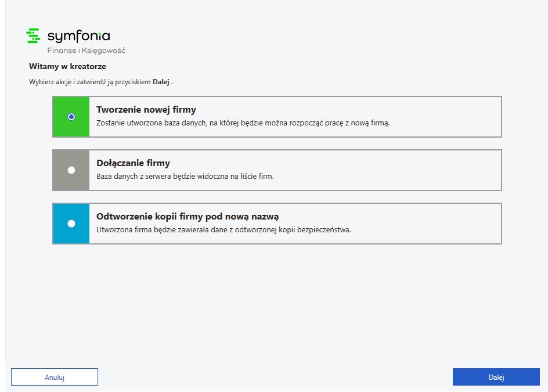
Task: Click the gray tile of Dołączanie firmy
Action: 71,170
